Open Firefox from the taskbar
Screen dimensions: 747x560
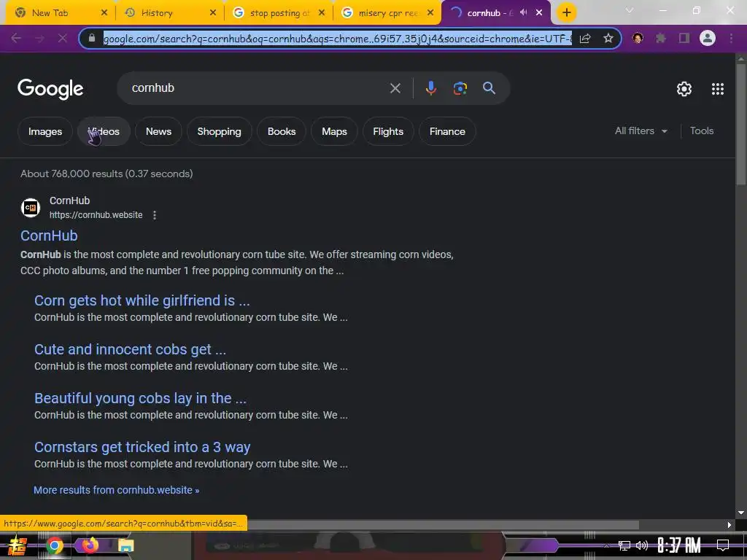pos(90,545)
